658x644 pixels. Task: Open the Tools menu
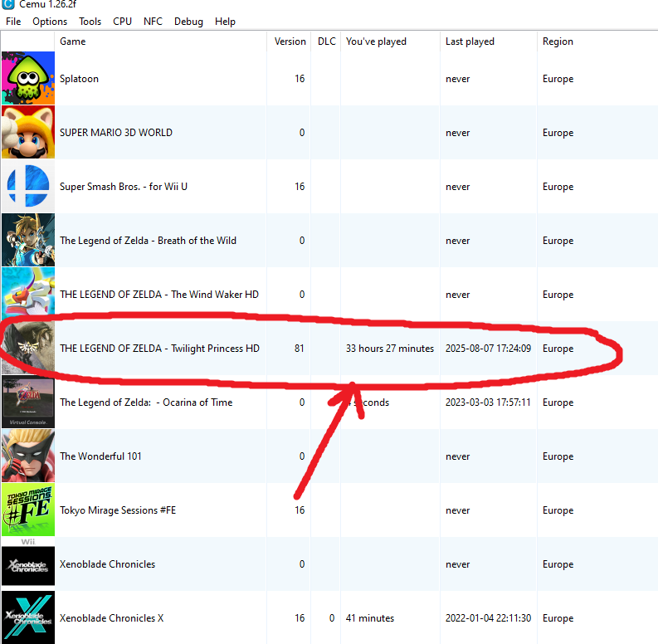click(x=90, y=22)
